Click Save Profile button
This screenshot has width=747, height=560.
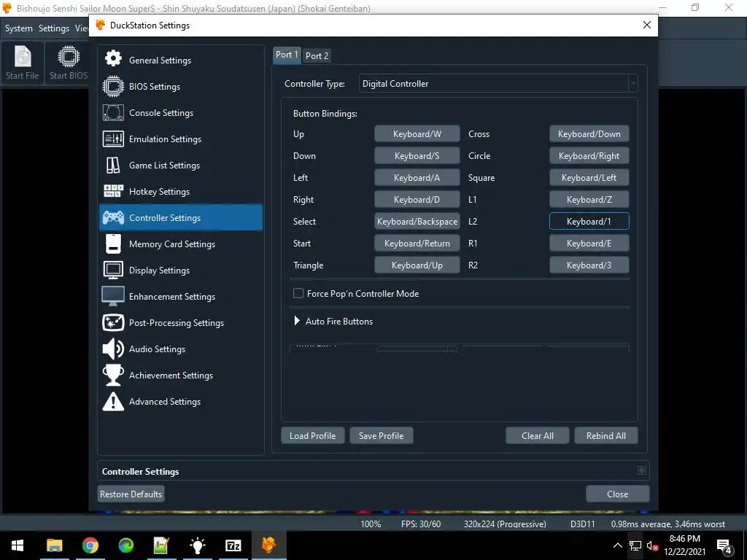[381, 436]
